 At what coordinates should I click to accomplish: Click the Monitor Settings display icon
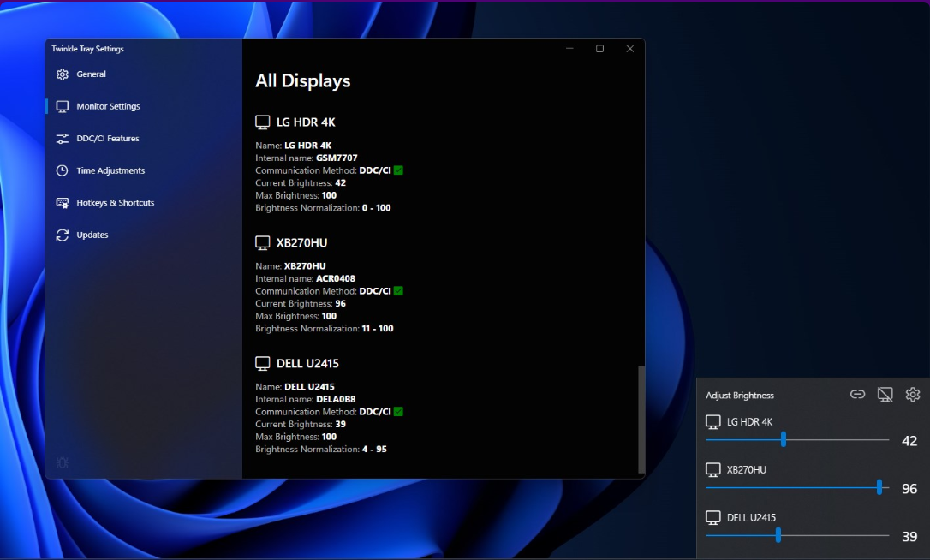click(x=63, y=106)
